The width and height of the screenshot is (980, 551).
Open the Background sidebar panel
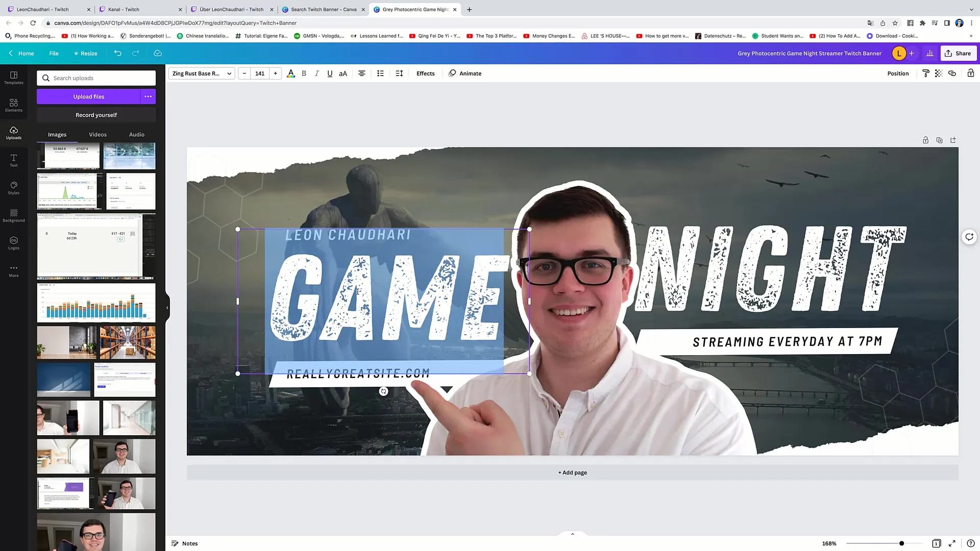pos(14,215)
